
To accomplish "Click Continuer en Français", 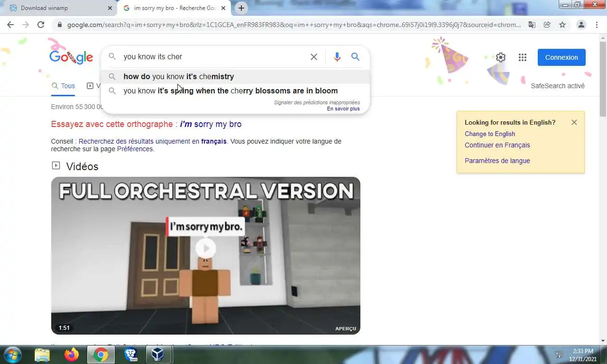I will 497,145.
